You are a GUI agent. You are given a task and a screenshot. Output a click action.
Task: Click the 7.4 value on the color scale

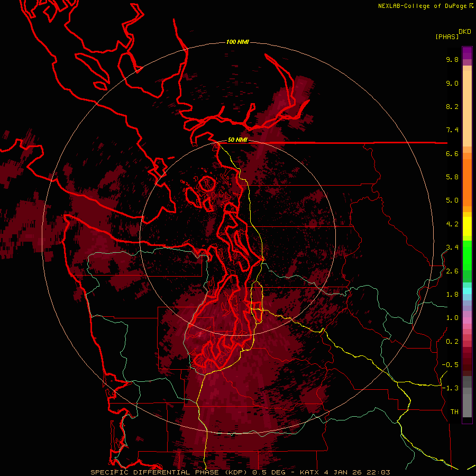pos(452,130)
